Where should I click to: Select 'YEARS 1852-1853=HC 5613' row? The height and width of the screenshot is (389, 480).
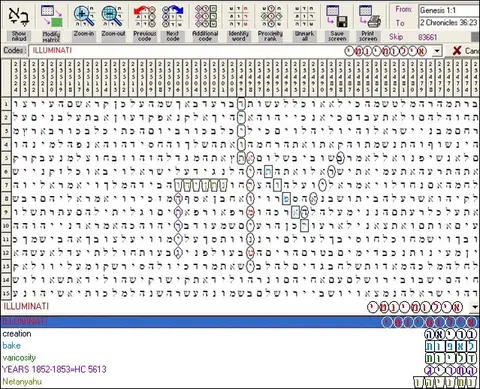coord(240,369)
